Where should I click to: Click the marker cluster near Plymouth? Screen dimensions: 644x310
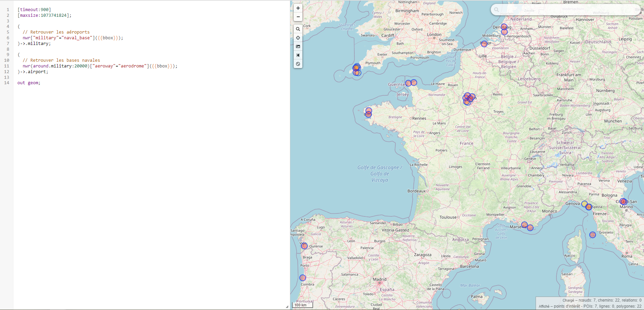point(357,70)
